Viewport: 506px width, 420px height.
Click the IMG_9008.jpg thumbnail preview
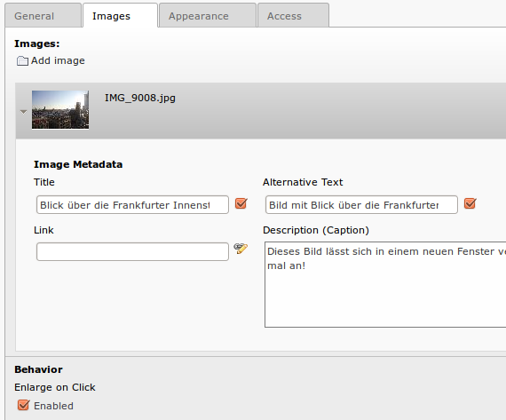pyautogui.click(x=60, y=110)
